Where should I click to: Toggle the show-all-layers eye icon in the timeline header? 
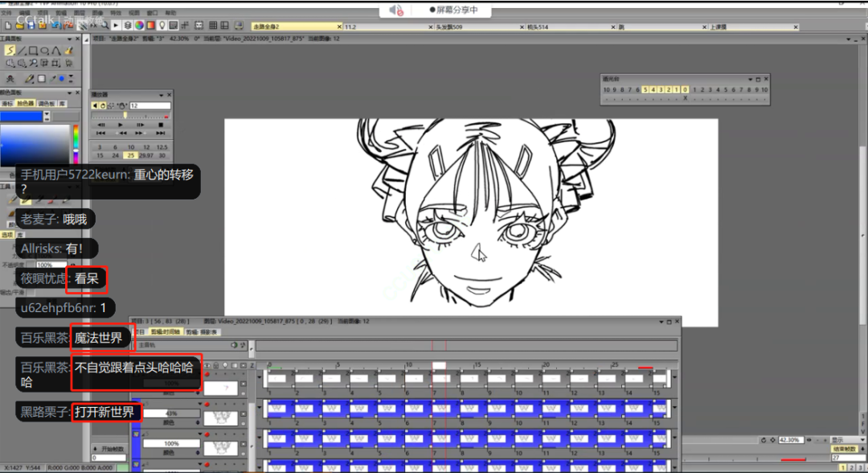tap(207, 365)
